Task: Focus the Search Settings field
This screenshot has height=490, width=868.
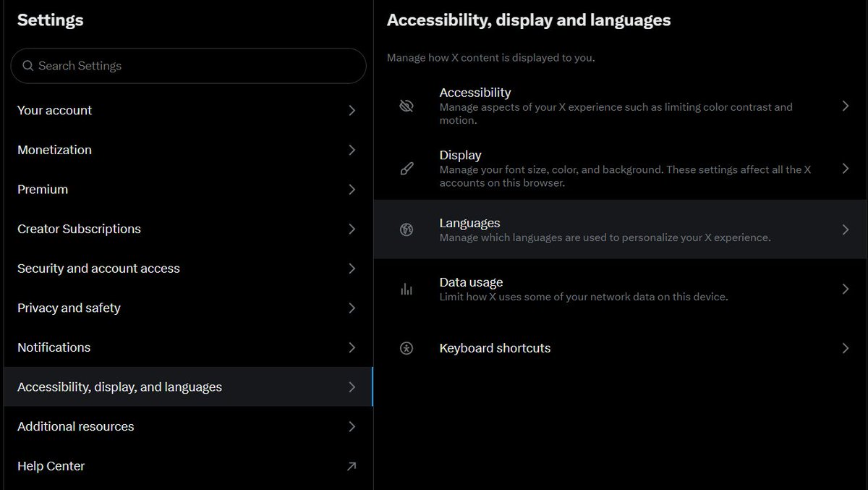Action: point(188,66)
